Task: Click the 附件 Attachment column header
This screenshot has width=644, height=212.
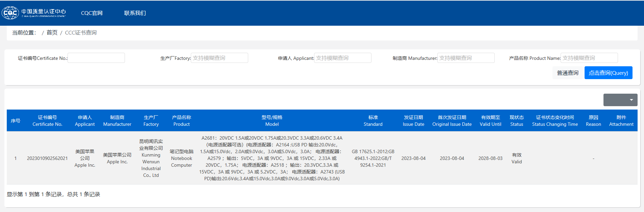Action: pyautogui.click(x=621, y=121)
